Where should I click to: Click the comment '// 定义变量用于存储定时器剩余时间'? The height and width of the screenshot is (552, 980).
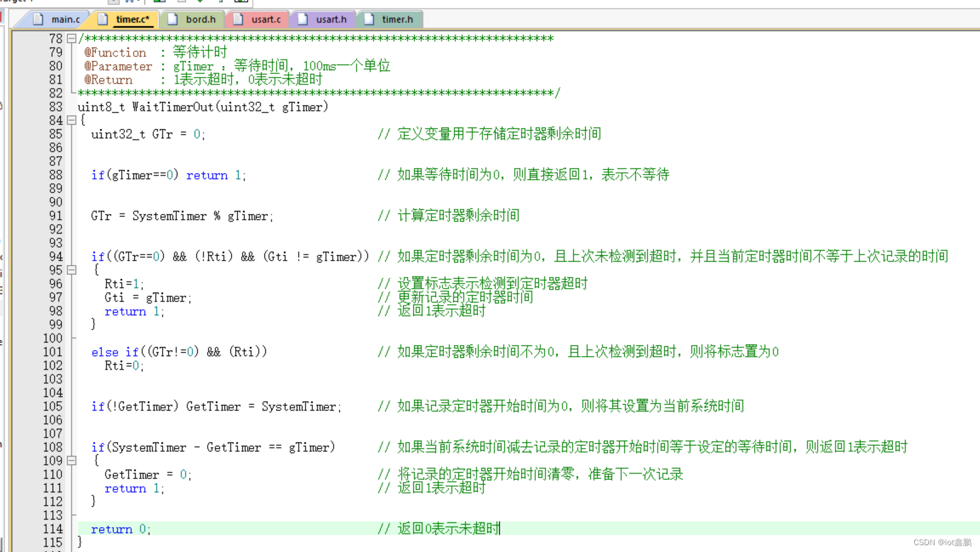(x=489, y=134)
